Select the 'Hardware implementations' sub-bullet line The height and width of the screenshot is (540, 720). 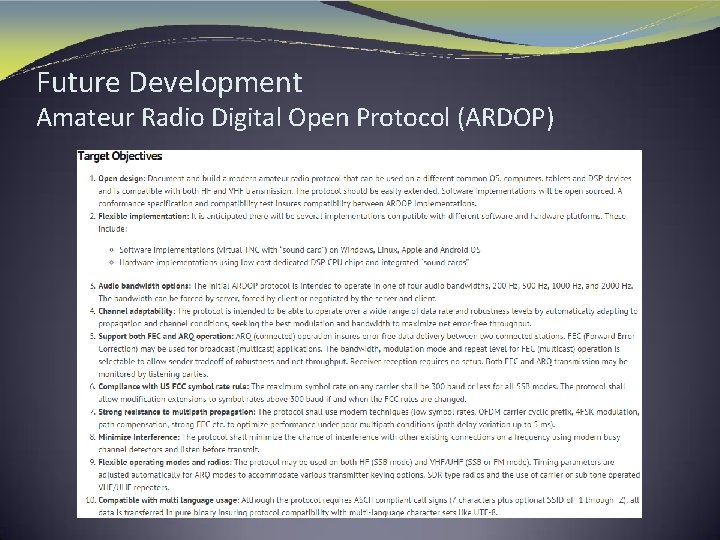[x=294, y=263]
